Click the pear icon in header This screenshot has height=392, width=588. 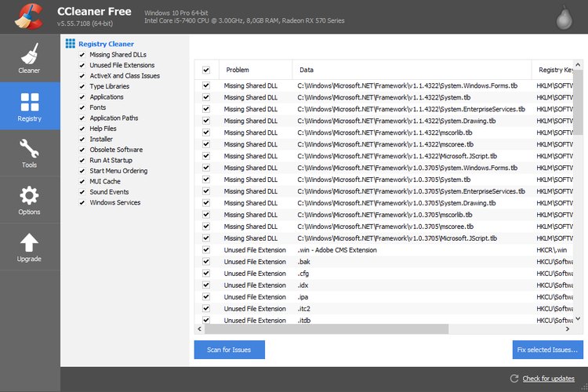(564, 17)
